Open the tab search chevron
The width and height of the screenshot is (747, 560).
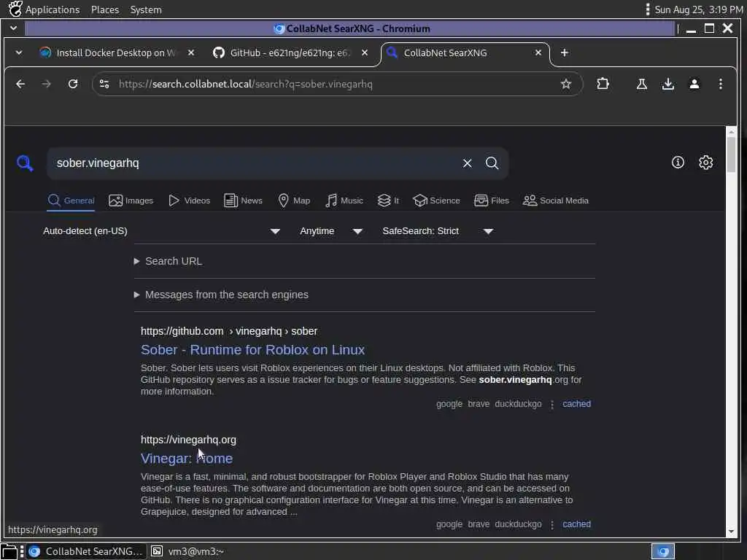click(18, 52)
